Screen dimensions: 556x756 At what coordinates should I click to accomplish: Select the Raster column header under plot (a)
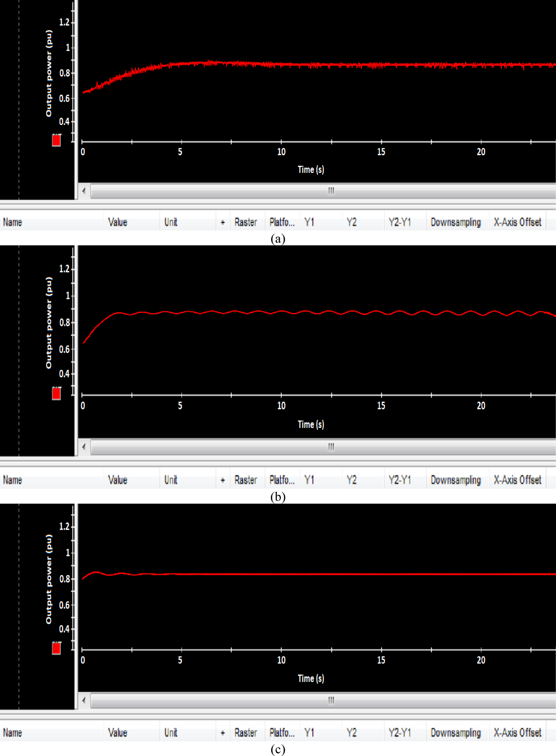246,222
